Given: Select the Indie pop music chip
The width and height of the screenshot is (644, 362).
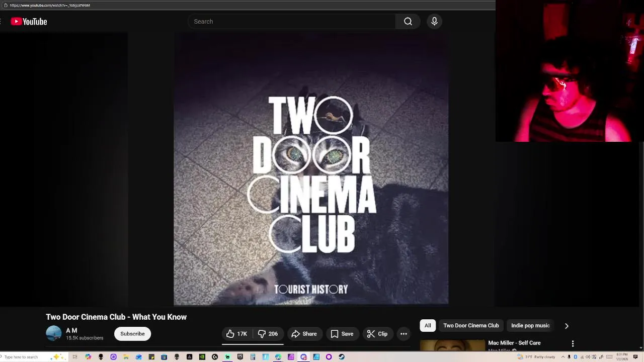Looking at the screenshot, I should click(x=530, y=325).
